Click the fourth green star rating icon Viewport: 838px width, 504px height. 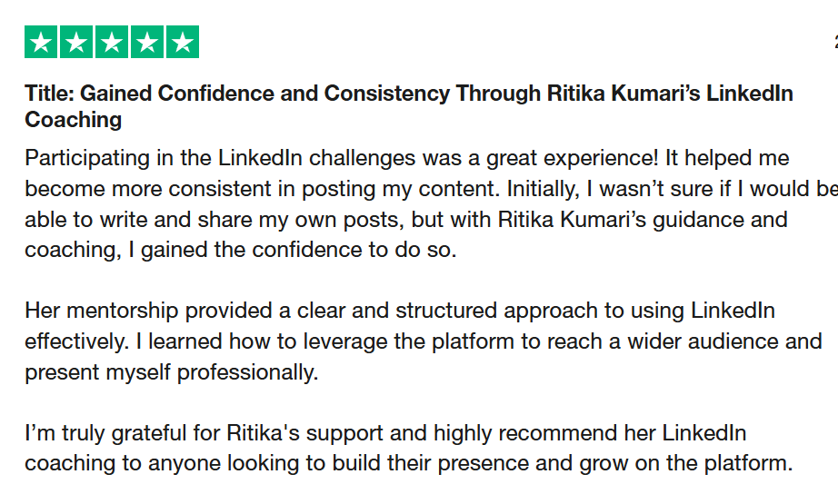(146, 42)
